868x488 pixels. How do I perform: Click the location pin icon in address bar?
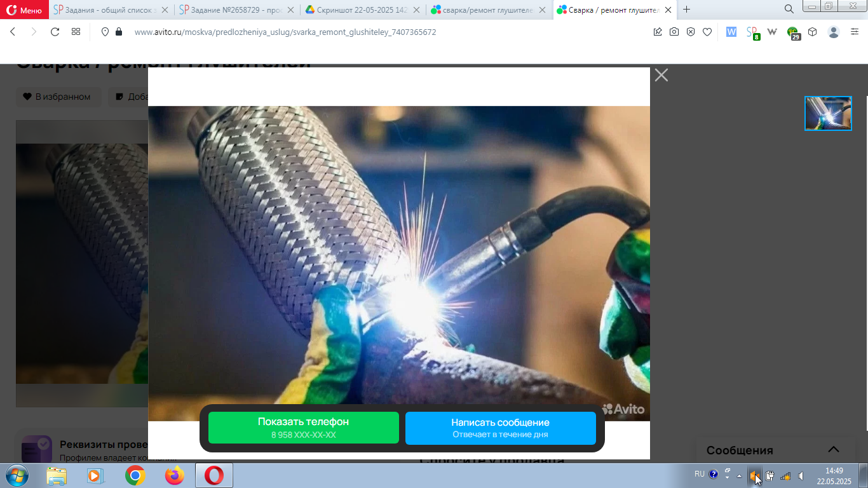105,32
